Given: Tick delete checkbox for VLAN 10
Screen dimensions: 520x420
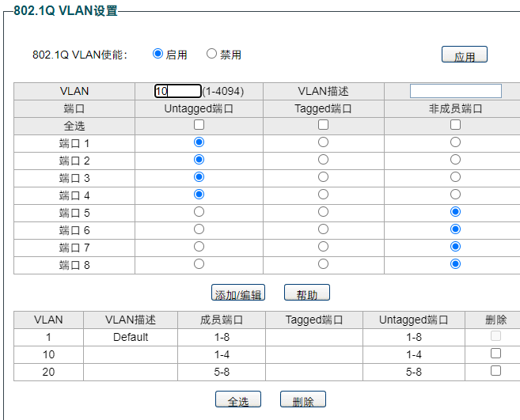Looking at the screenshot, I should coord(495,354).
